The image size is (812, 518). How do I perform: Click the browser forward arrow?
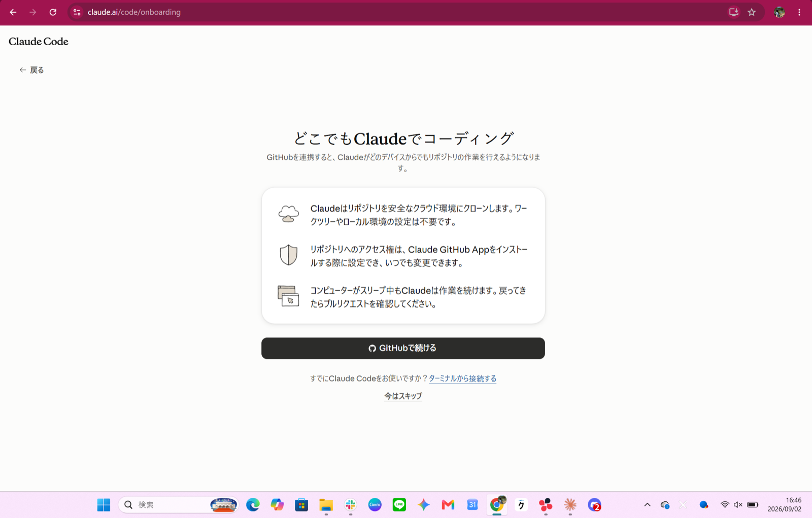pyautogui.click(x=33, y=12)
